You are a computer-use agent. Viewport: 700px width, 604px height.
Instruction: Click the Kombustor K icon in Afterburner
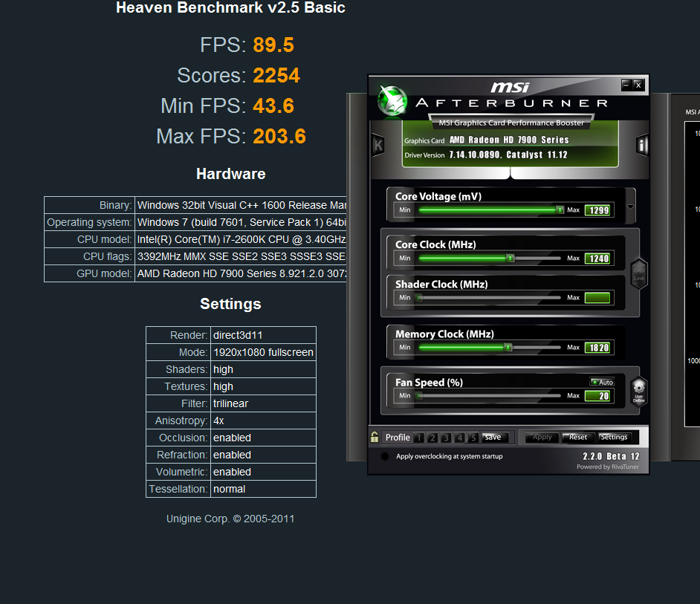(x=377, y=145)
